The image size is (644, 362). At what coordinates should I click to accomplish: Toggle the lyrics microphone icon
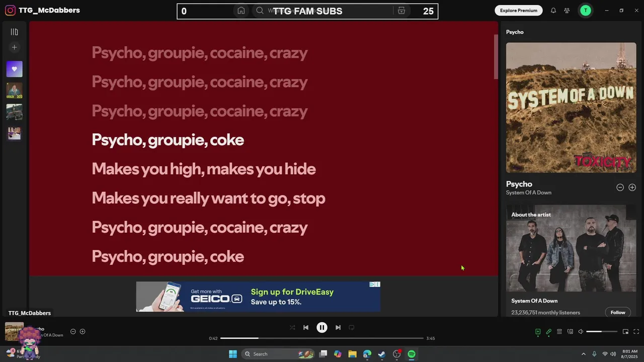(549, 332)
